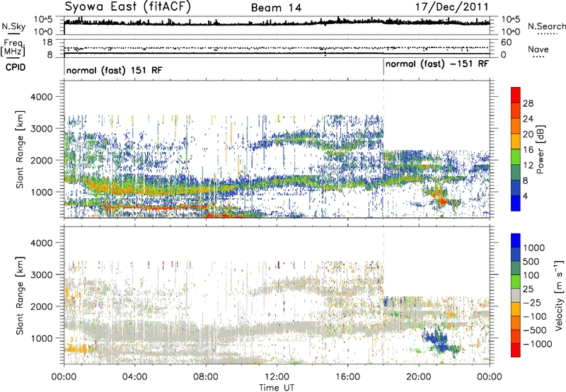Screen dimensions: 566x392
Task: Click 'Slant Range [km]' label of power panel
Action: click(x=20, y=149)
